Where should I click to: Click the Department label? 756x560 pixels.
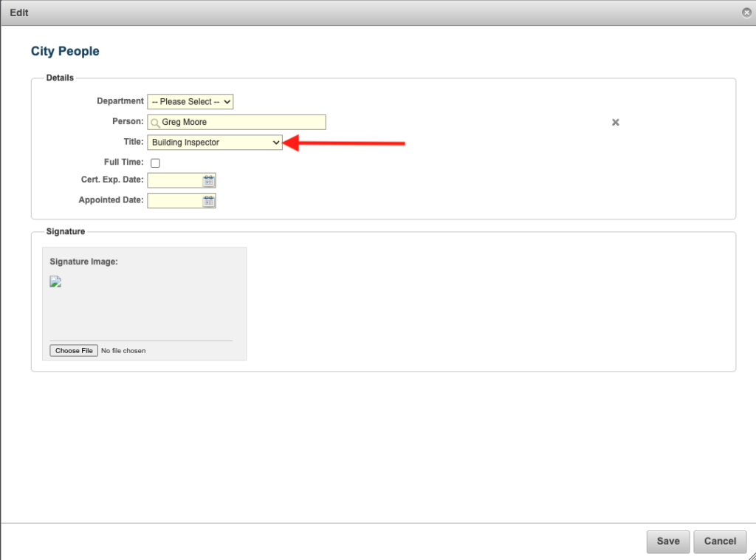tap(120, 100)
